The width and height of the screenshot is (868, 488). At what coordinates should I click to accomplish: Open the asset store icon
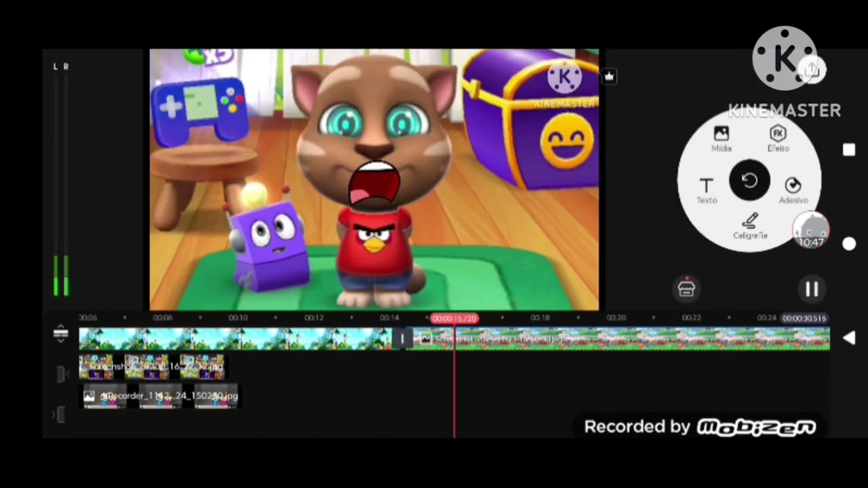pos(686,288)
